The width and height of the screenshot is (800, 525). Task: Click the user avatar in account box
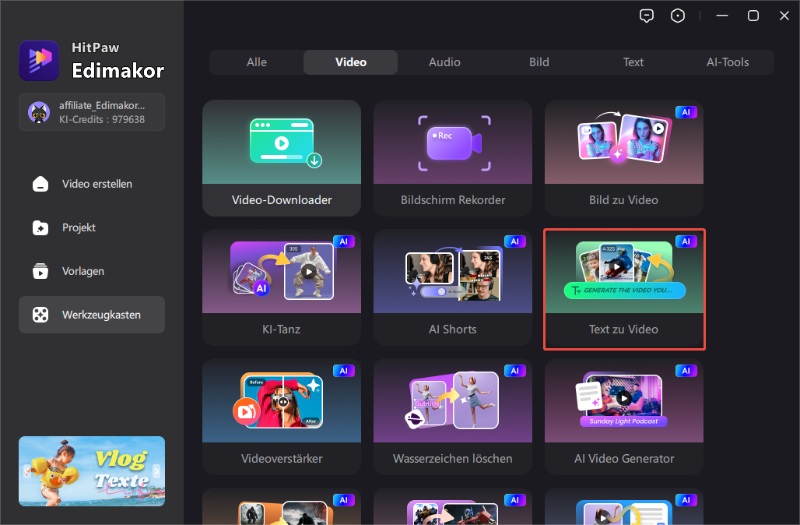tap(39, 112)
